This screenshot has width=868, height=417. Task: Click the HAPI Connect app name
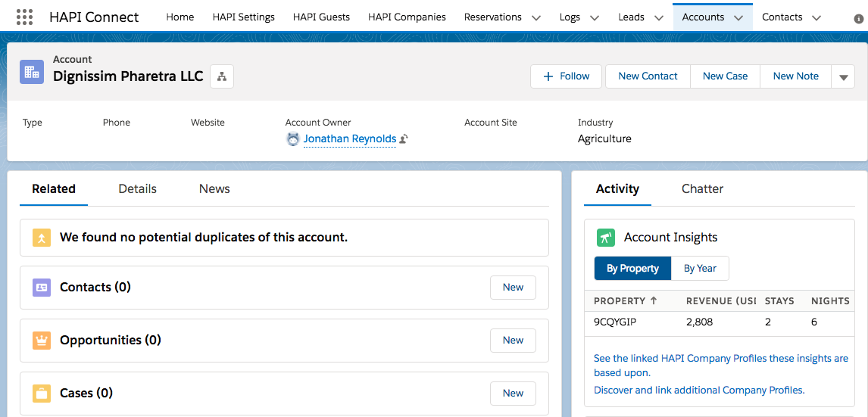point(94,17)
